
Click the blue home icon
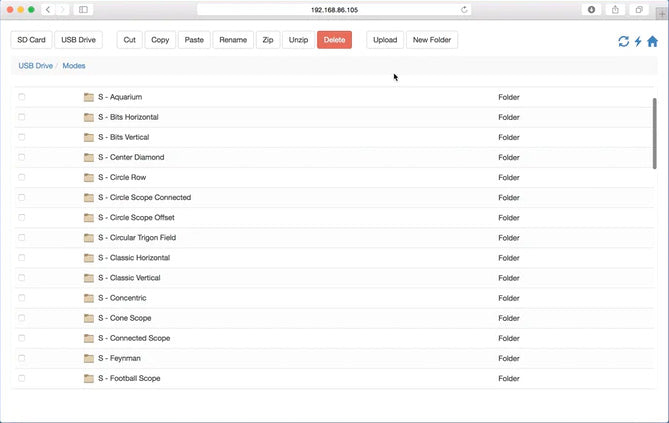coord(652,41)
